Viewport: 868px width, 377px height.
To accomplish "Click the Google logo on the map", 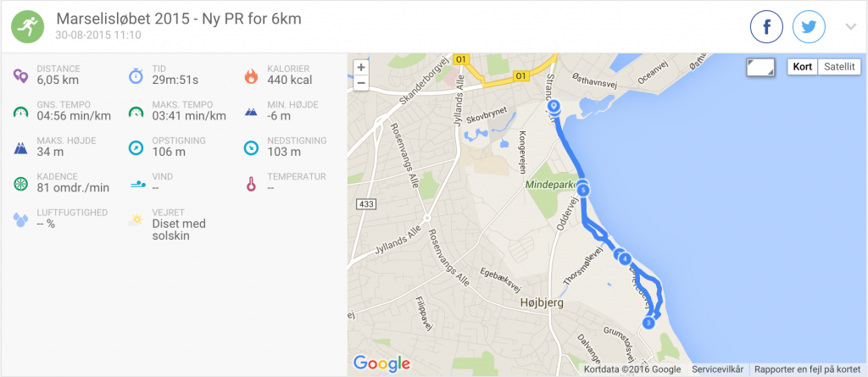I will [x=381, y=363].
